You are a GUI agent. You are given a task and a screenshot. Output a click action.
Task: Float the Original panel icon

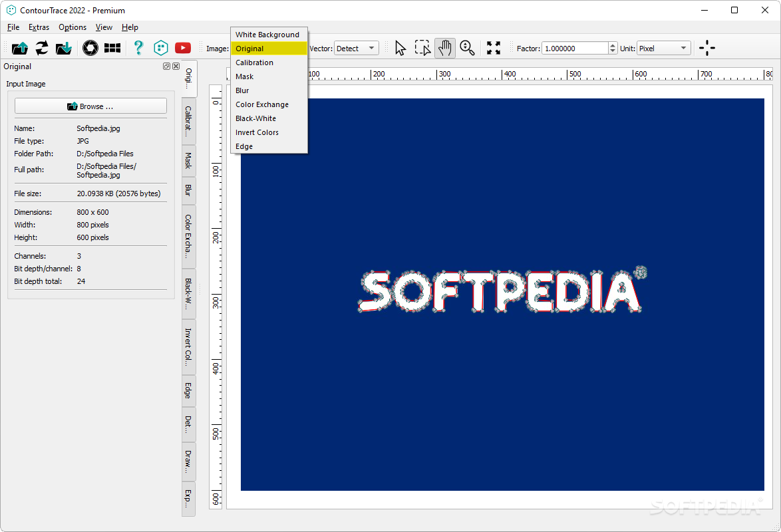tap(166, 66)
